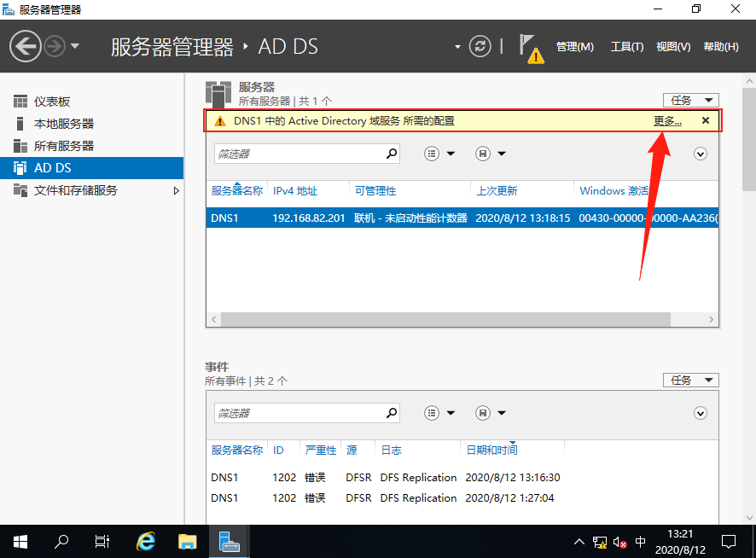Click the AD DS sidebar icon
Image resolution: width=756 pixels, height=558 pixels.
[20, 168]
